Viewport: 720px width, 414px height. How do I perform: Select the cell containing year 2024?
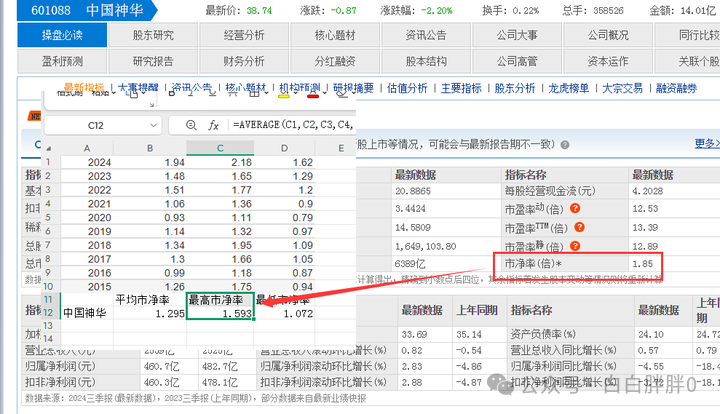tap(87, 162)
